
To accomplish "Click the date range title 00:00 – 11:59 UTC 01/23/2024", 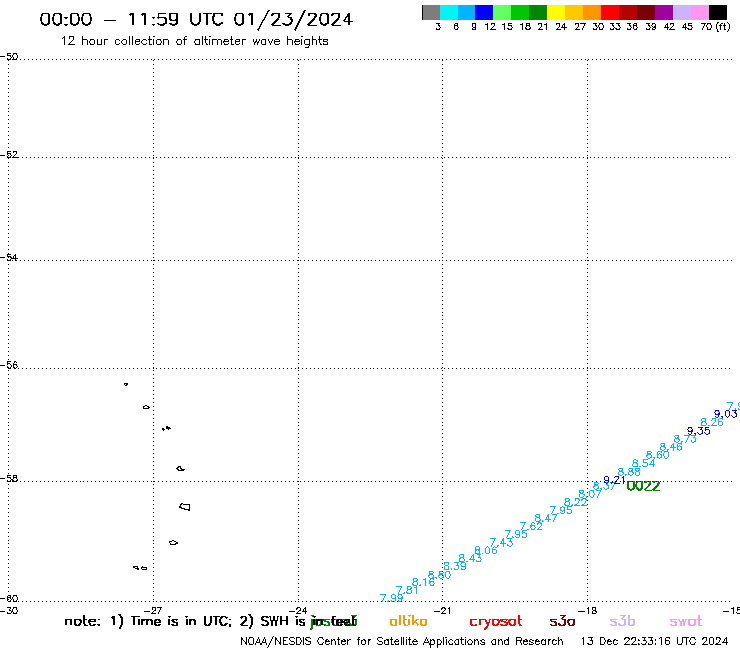I will pos(196,19).
